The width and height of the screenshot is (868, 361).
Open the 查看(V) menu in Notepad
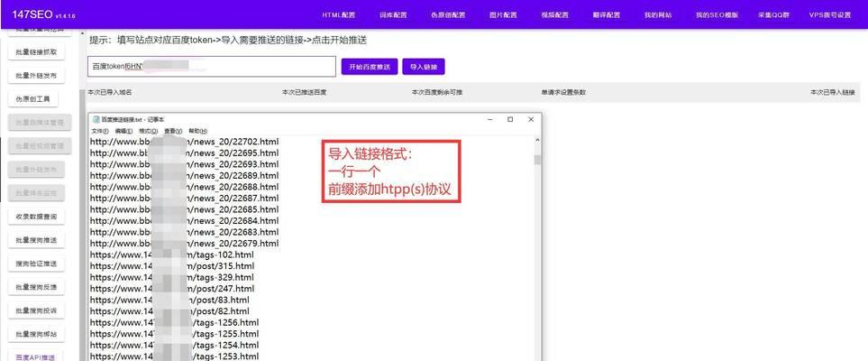click(173, 131)
